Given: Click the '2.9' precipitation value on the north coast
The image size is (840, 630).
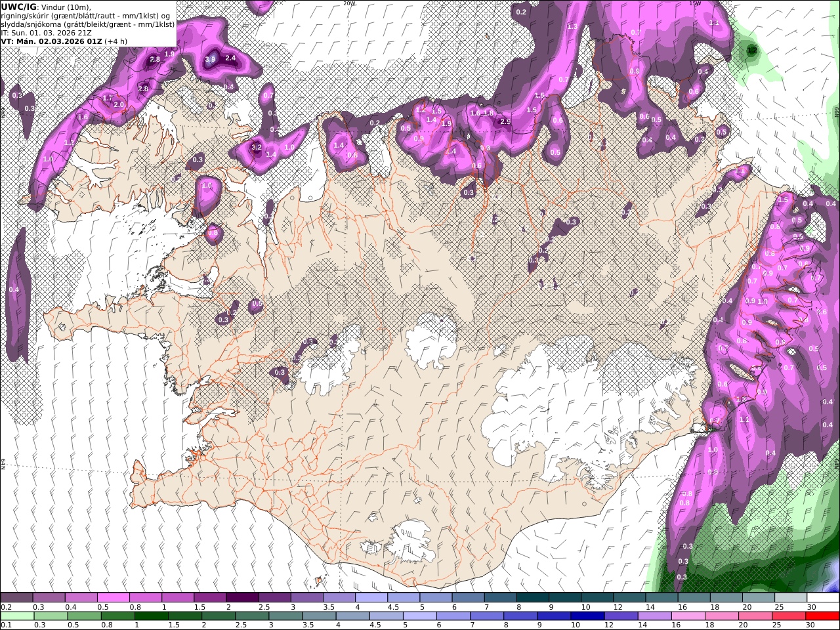Looking at the screenshot, I should coord(505,121).
